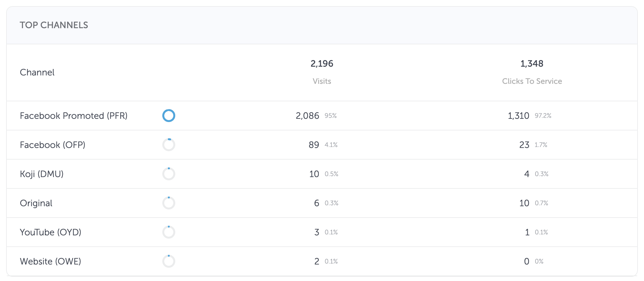Click the 2,196 total visits figure
This screenshot has width=644, height=281.
coord(322,63)
